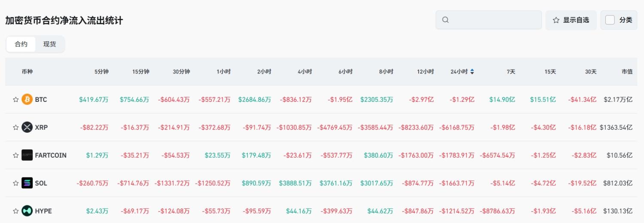Sort by the 24小时 column arrow
Screen dimensions: 644x223
(x=472, y=72)
